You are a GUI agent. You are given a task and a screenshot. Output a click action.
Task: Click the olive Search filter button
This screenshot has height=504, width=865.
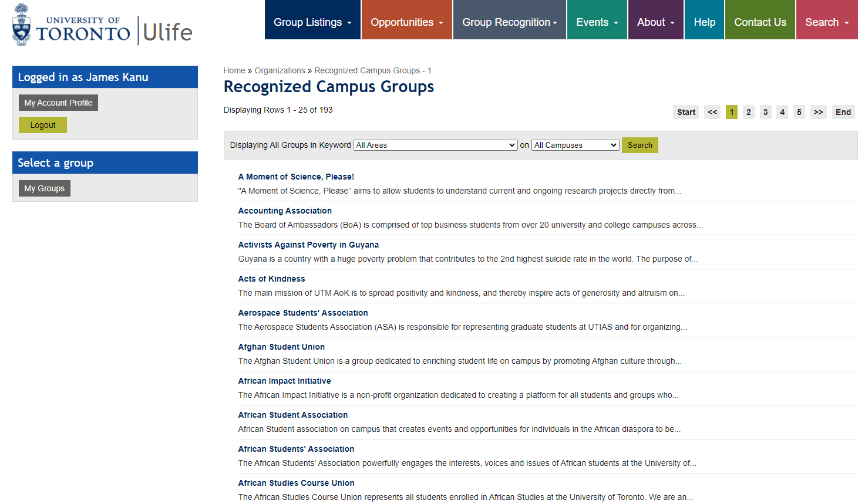pos(640,145)
